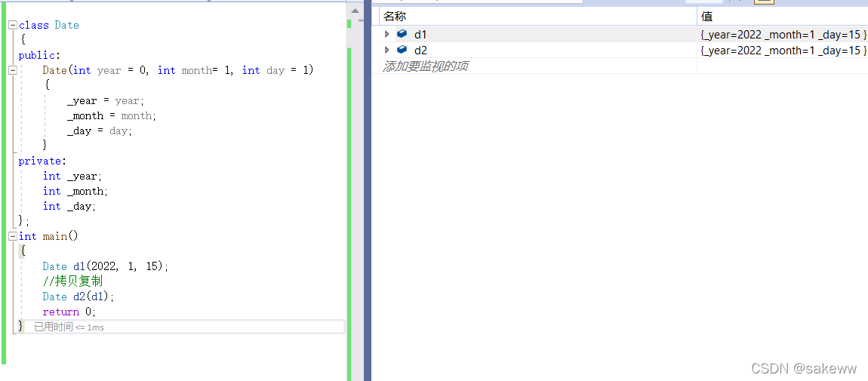The image size is (868, 381).
Task: Click the '_day = day;' assignment line
Action: (x=100, y=131)
